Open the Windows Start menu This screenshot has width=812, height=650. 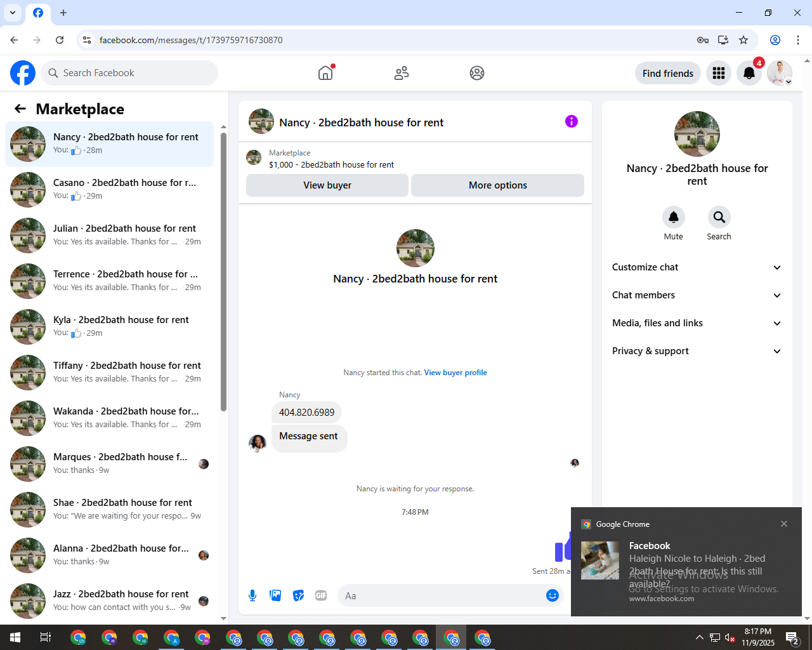click(15, 637)
